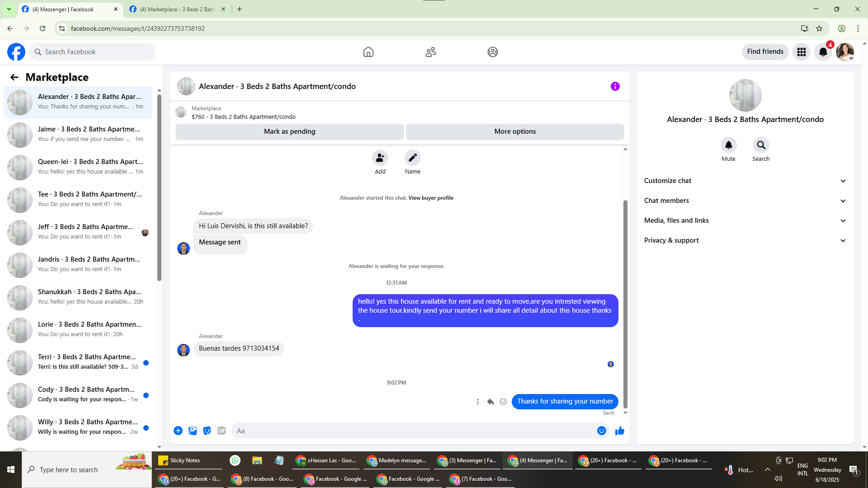Click Mark as pending button
The image size is (868, 488).
tap(290, 131)
